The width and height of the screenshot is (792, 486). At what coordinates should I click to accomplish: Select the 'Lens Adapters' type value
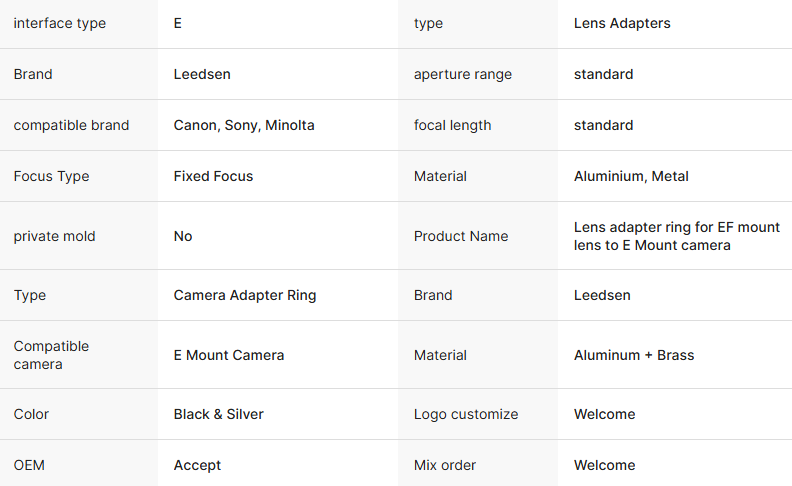point(620,23)
